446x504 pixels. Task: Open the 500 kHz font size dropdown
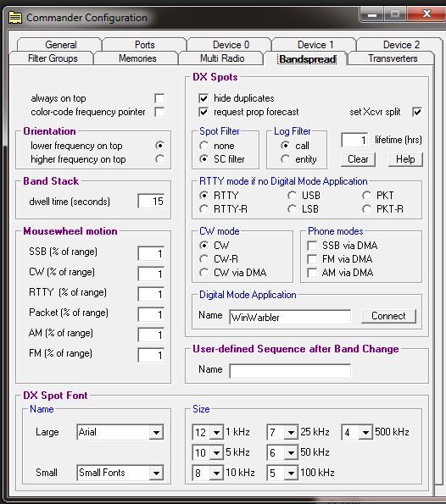tap(366, 432)
